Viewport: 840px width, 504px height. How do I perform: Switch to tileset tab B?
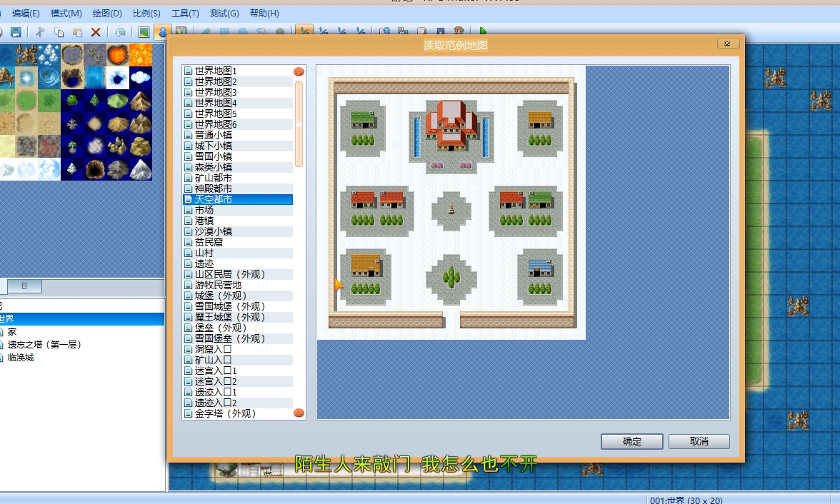[x=24, y=286]
